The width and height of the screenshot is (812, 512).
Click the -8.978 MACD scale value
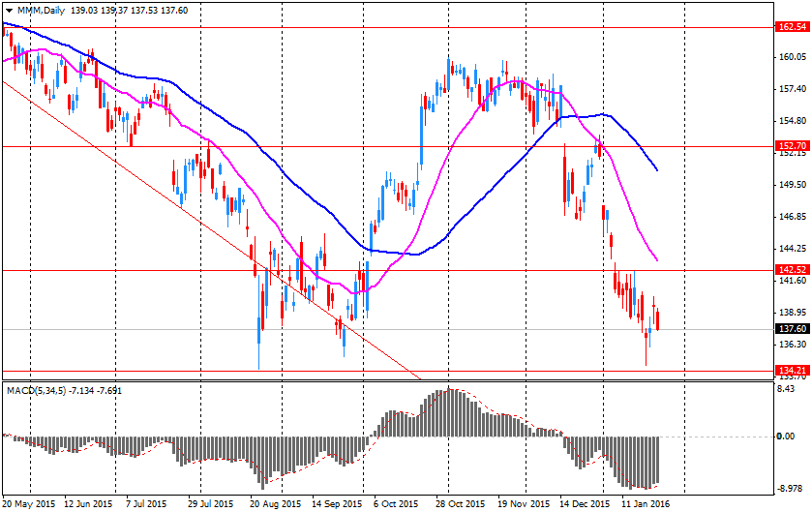pos(791,488)
